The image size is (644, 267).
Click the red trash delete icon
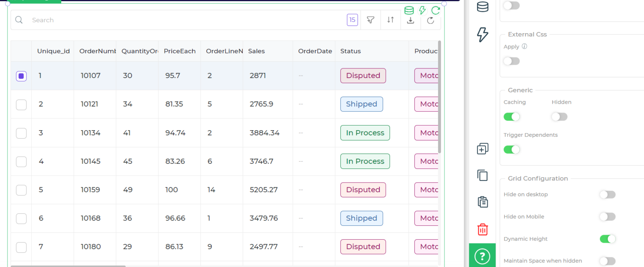point(482,230)
